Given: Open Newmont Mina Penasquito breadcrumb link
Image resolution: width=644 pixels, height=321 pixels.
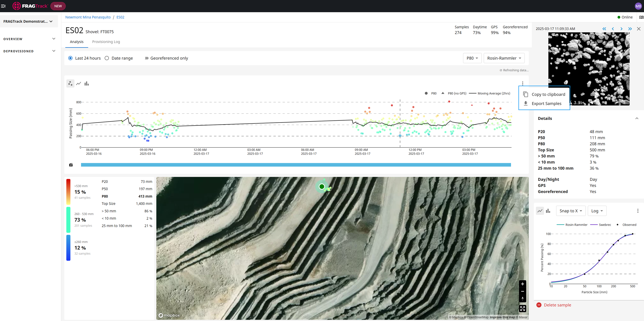Looking at the screenshot, I should point(88,17).
